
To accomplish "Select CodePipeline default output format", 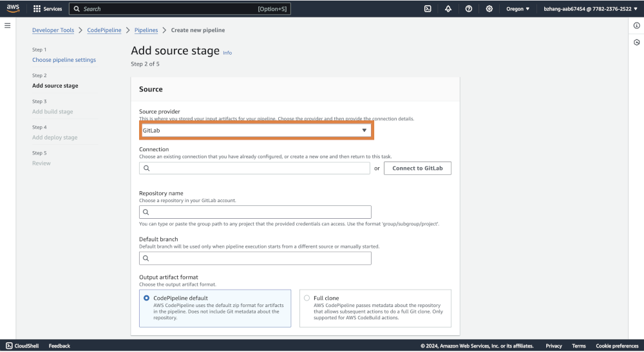I will click(147, 298).
